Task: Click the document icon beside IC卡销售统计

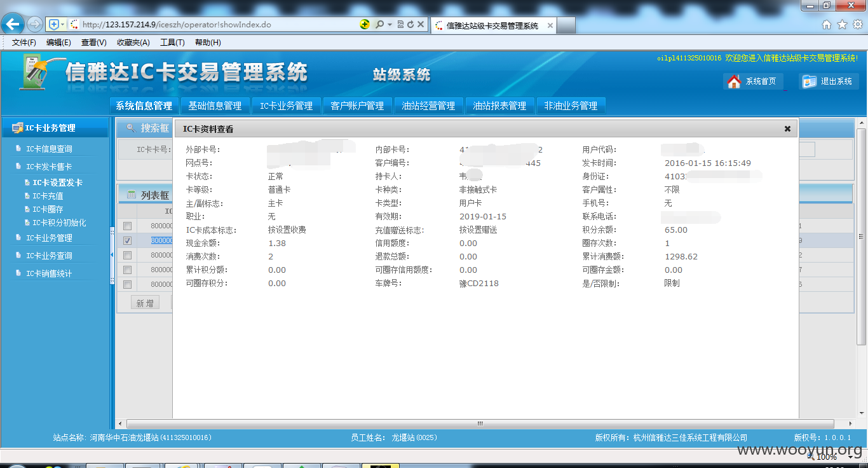Action: [18, 273]
